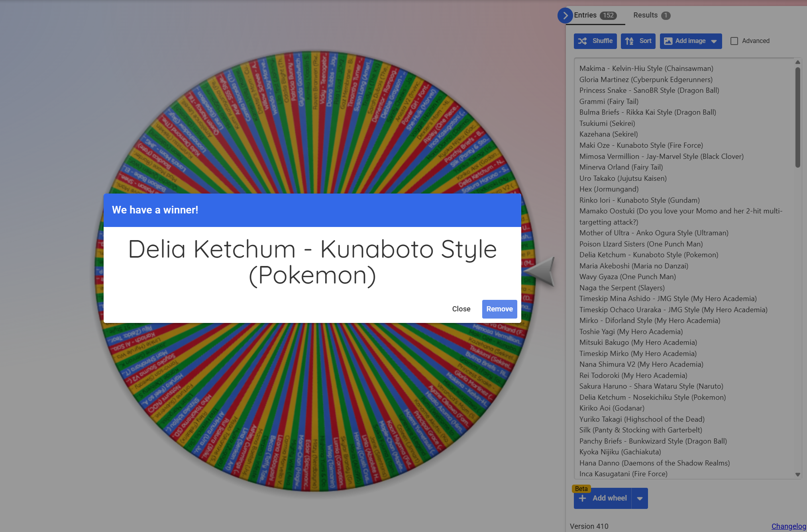807x532 pixels.
Task: Click entry 'Rei Todoroki (My Hero Academia)'
Action: click(x=633, y=376)
